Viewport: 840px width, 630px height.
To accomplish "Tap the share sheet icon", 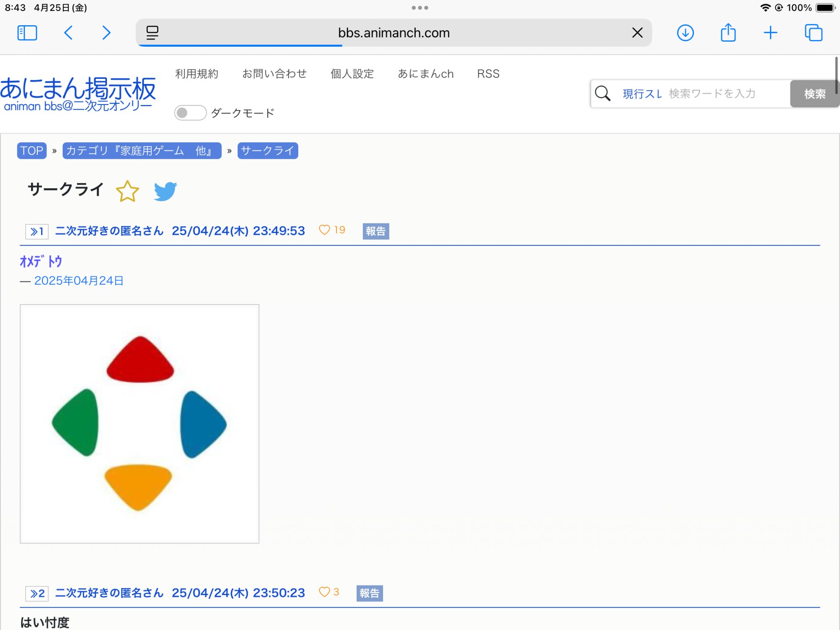I will 728,33.
